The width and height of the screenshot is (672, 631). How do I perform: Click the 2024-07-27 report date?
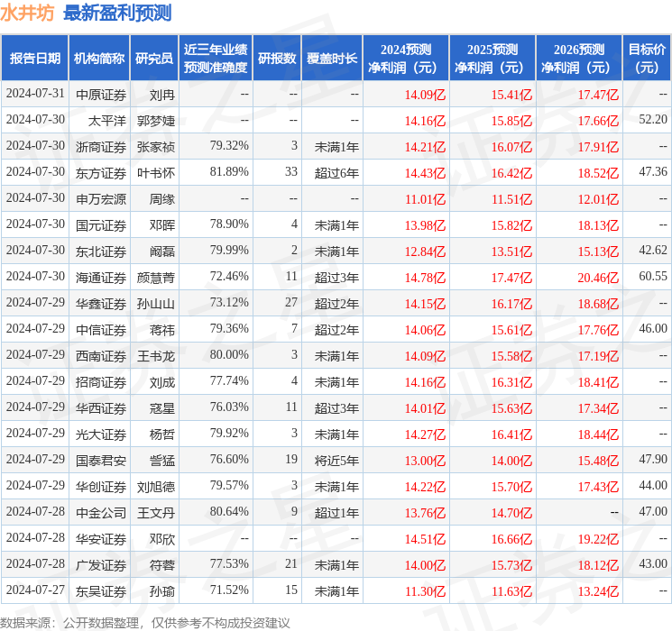[x=35, y=590]
